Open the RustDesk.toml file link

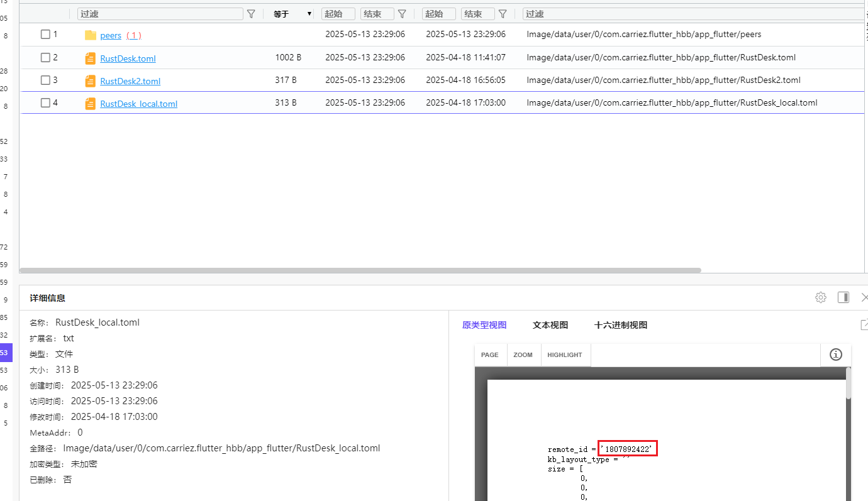tap(128, 58)
